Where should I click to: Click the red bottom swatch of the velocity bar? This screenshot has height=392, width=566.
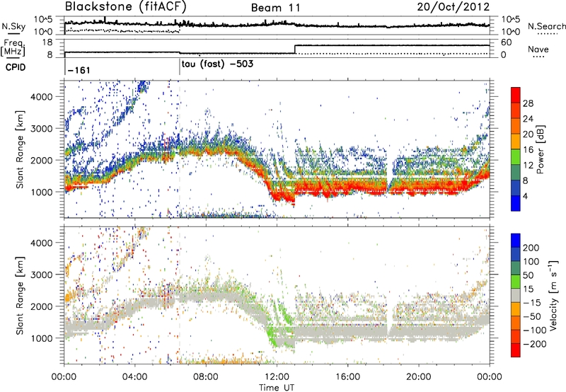516,350
